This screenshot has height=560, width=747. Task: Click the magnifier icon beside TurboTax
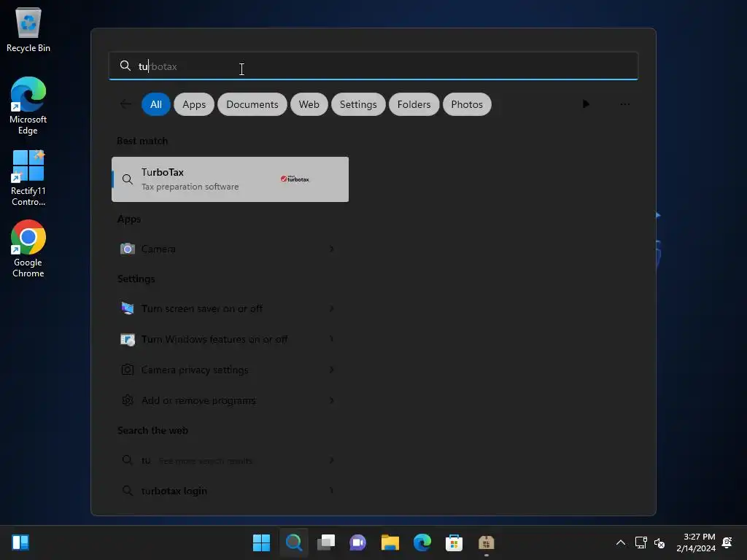(127, 179)
